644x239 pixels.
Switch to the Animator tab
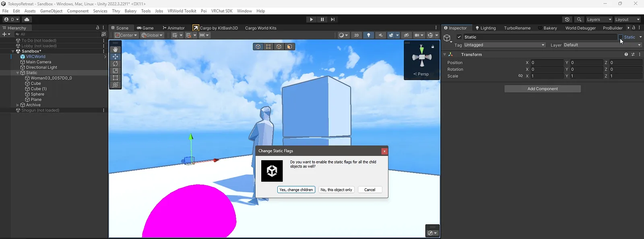click(x=173, y=28)
